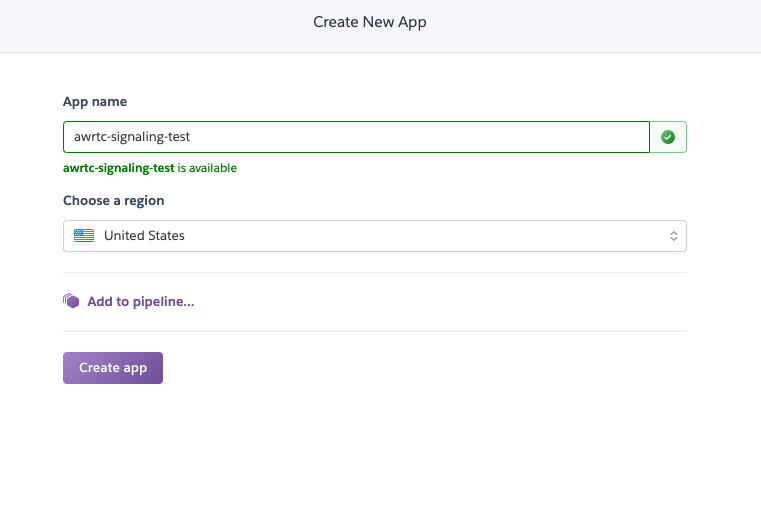Click the App name label
761x526 pixels.
tap(95, 101)
